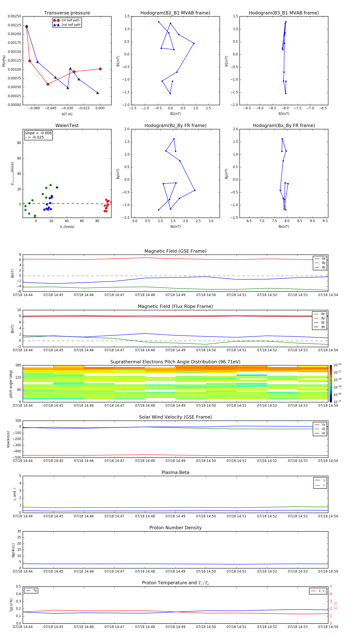Click the pitch angle color scale bar
This screenshot has height=644, width=351.
tap(331, 383)
